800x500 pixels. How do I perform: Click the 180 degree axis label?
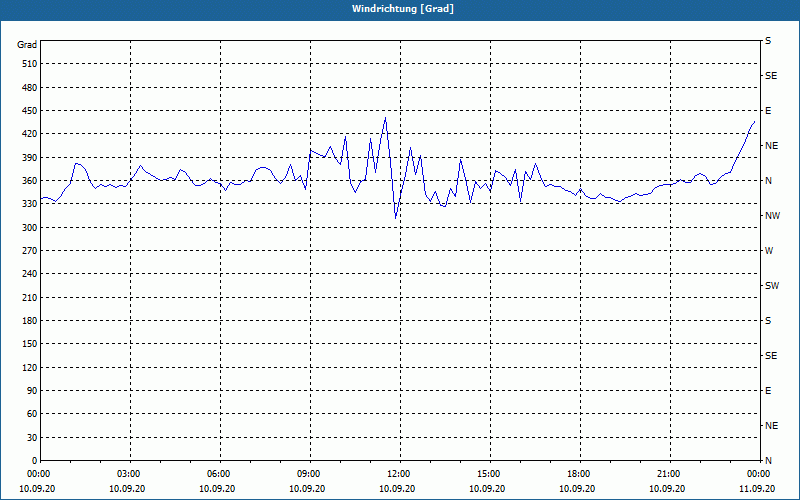pos(30,321)
